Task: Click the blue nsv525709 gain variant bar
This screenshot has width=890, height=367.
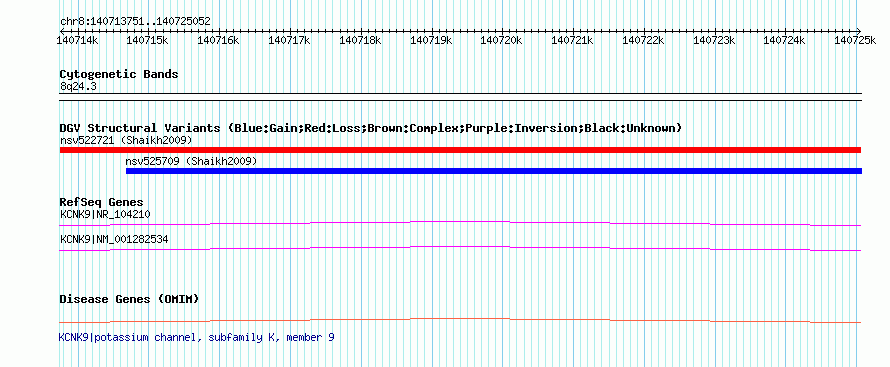Action: (x=494, y=171)
